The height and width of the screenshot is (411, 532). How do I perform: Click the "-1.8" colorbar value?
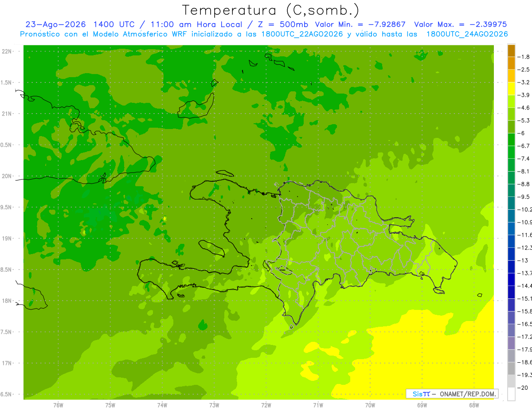[x=524, y=57]
